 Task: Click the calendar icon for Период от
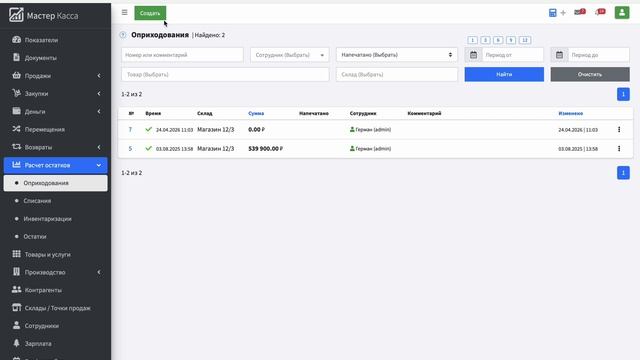coord(473,55)
